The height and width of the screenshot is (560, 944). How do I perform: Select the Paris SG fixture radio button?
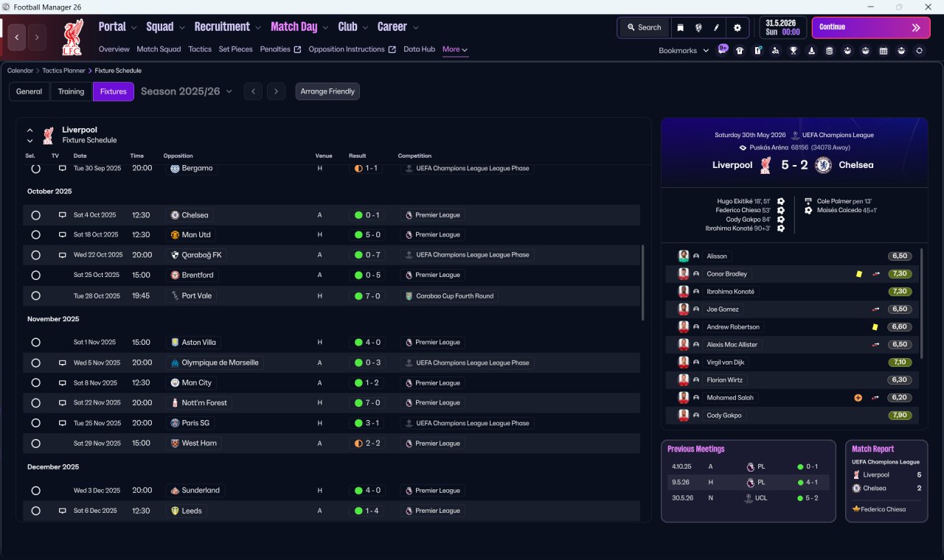35,423
